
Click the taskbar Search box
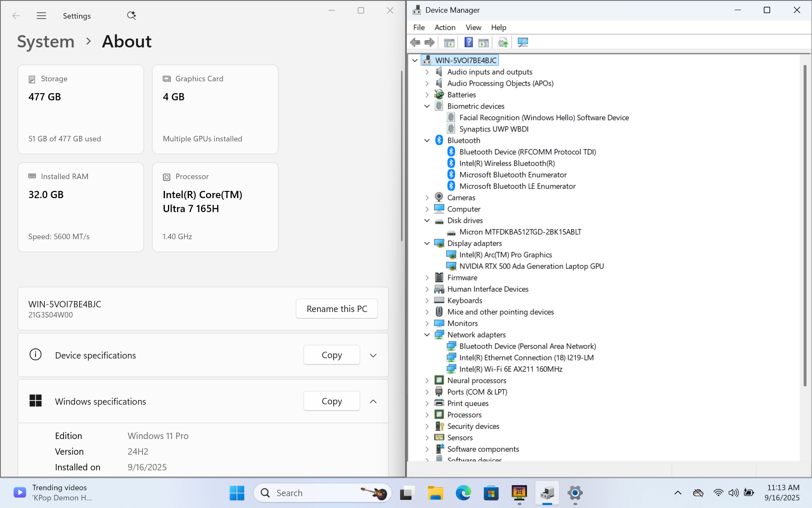[322, 493]
